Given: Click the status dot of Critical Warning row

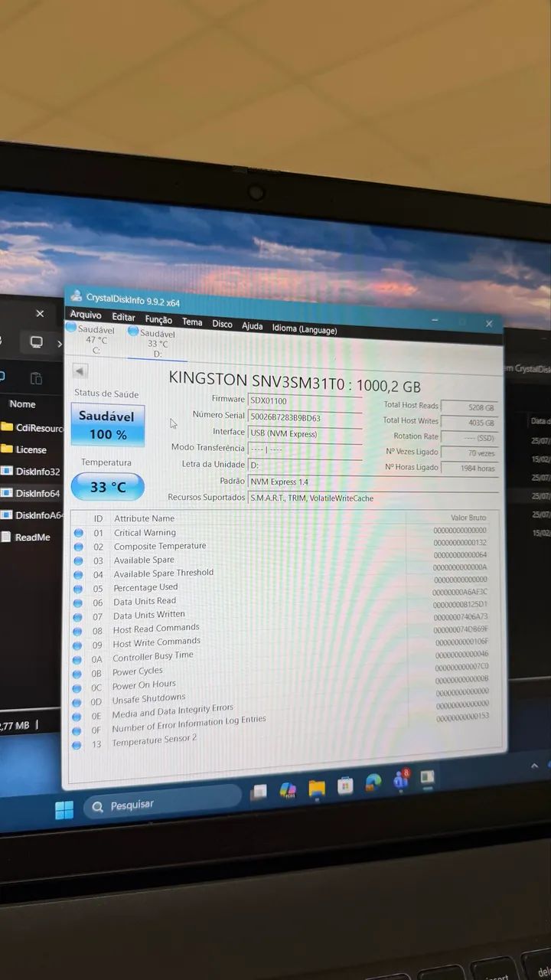Looking at the screenshot, I should pyautogui.click(x=78, y=533).
